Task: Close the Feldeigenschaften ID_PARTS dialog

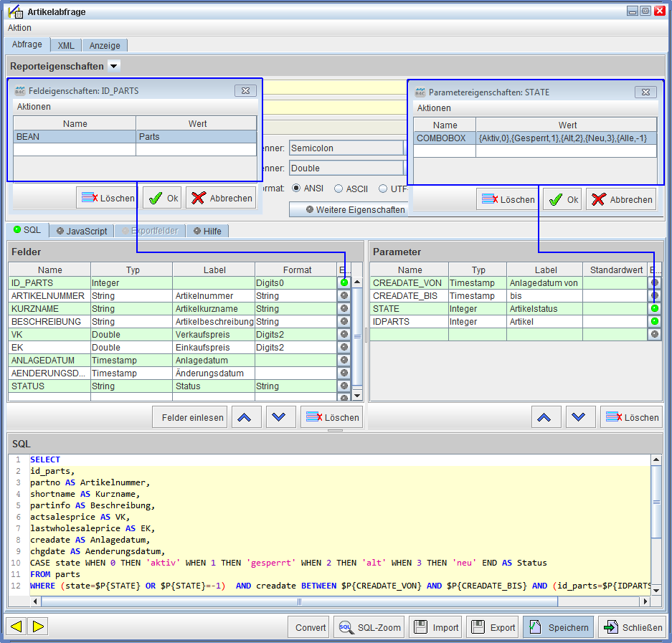Action: (x=245, y=91)
